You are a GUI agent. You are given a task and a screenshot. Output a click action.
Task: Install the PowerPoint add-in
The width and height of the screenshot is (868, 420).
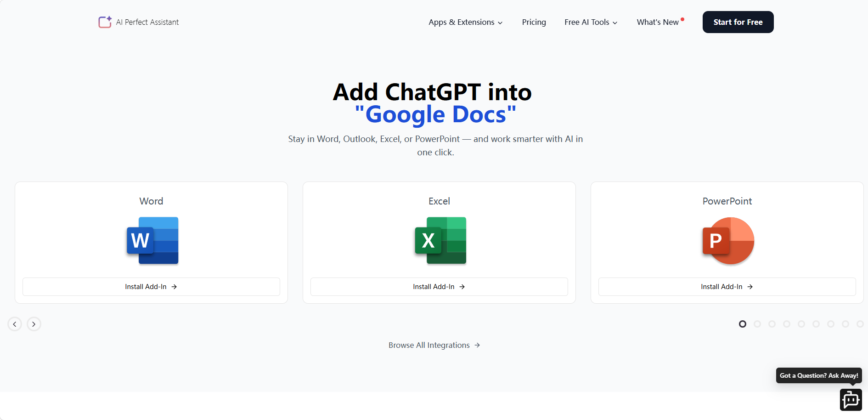point(727,287)
